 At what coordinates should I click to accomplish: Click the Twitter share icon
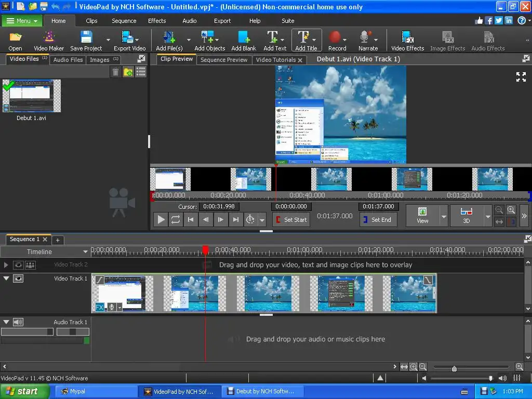point(498,21)
